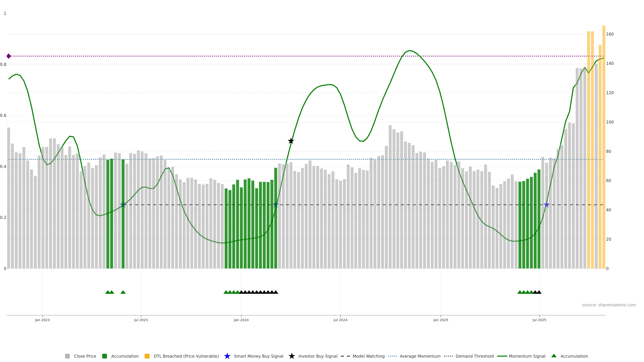
Task: Click the black star legend icon
Action: click(291, 356)
